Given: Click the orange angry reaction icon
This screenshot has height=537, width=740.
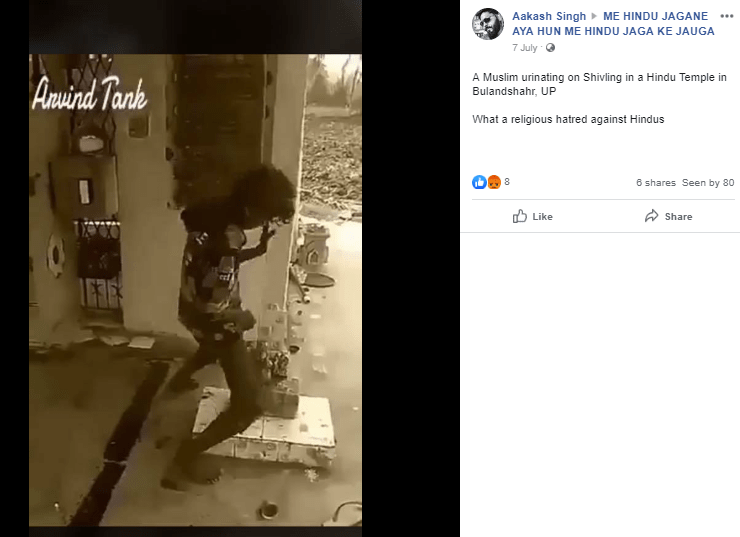Looking at the screenshot, I should coord(493,182).
